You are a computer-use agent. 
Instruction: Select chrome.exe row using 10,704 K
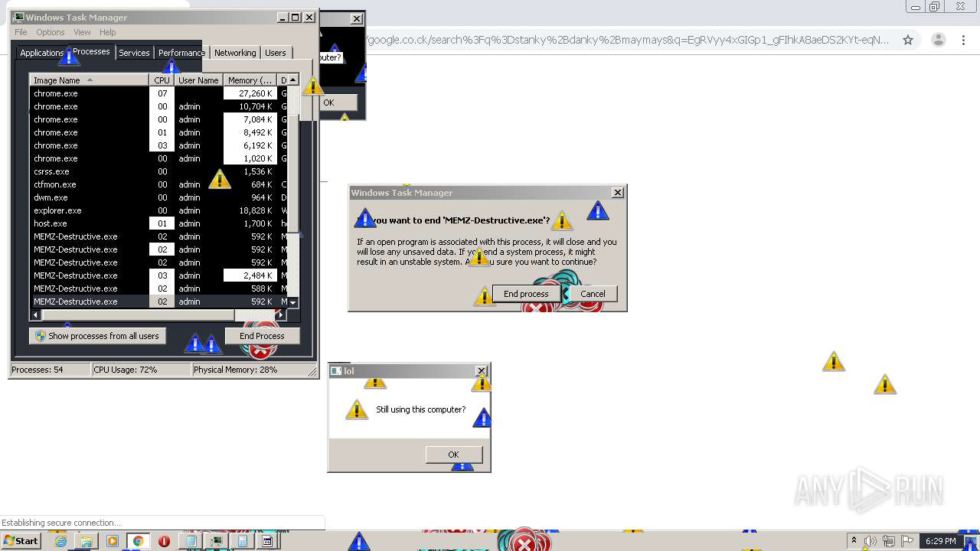tap(158, 106)
